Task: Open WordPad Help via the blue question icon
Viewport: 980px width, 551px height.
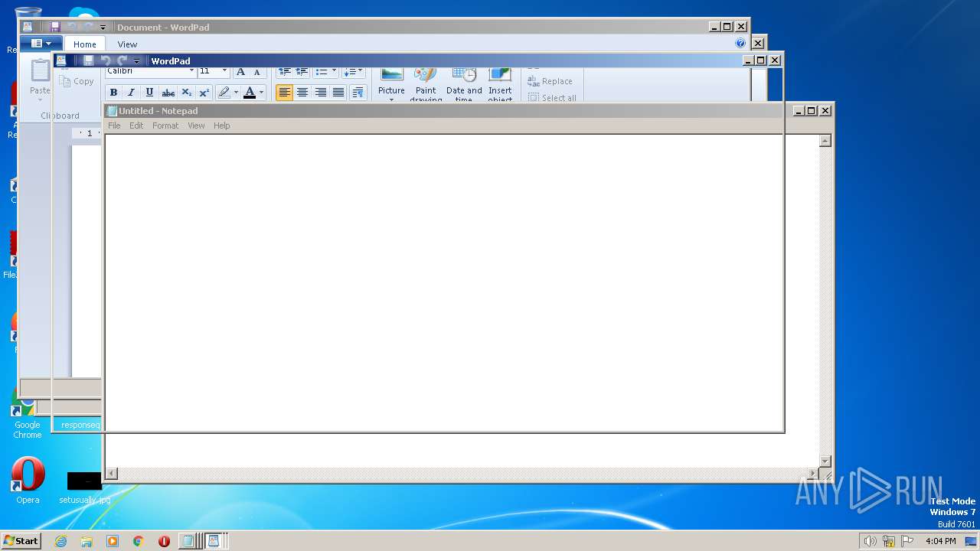Action: pos(740,44)
